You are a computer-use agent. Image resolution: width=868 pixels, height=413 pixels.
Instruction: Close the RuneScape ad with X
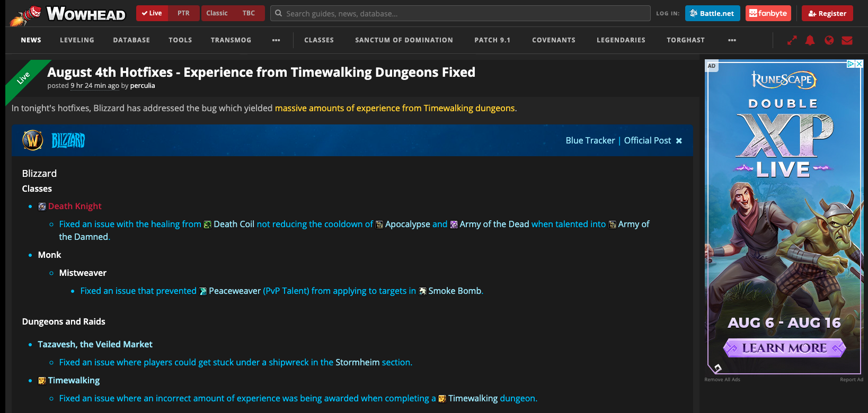click(860, 64)
